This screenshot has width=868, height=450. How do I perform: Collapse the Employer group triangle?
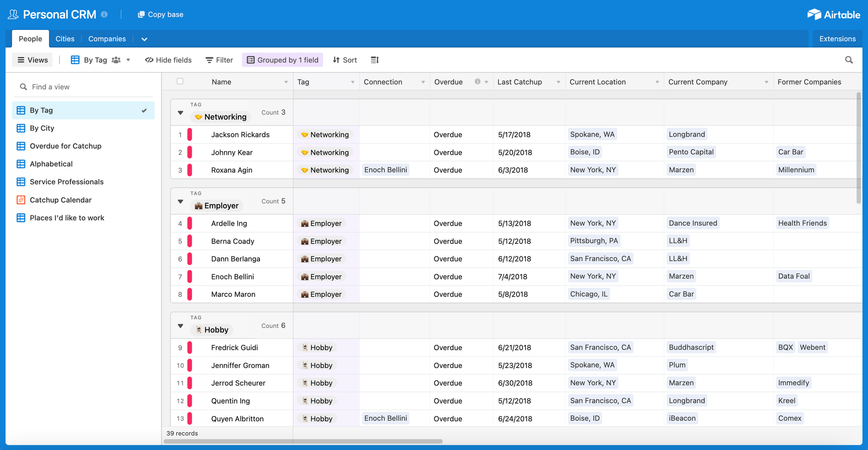181,201
